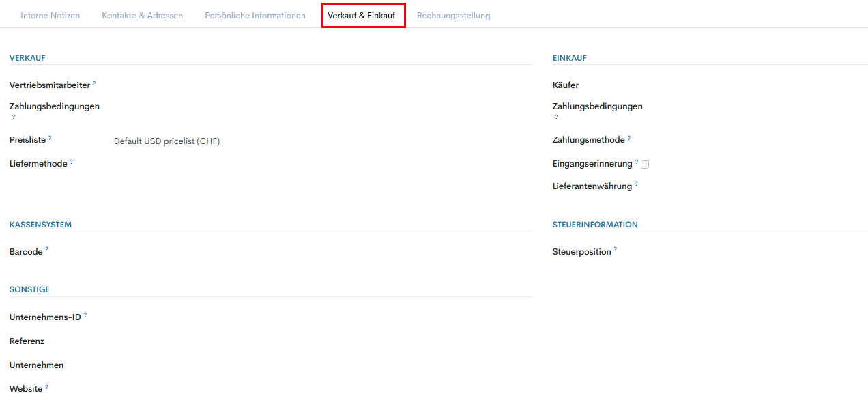Screen dimensions: 868x398
Task: Click help icon beside Eingangserinnerung label
Action: pyautogui.click(x=637, y=162)
